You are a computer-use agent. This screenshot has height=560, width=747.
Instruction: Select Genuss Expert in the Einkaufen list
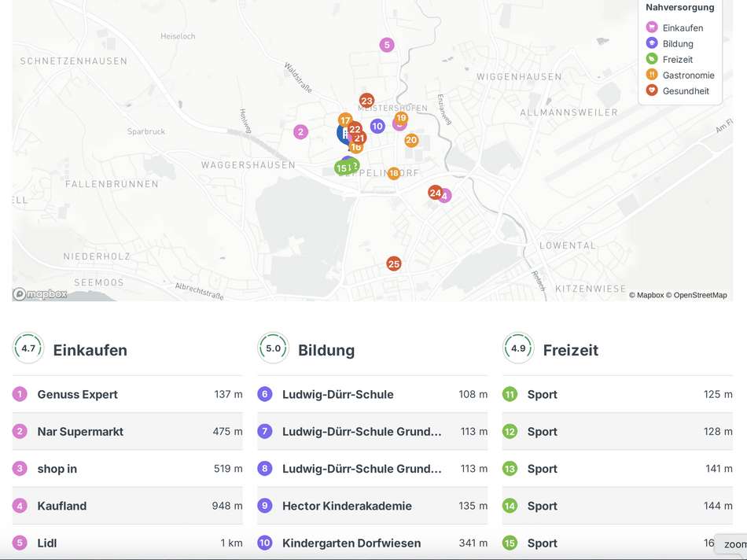point(77,394)
